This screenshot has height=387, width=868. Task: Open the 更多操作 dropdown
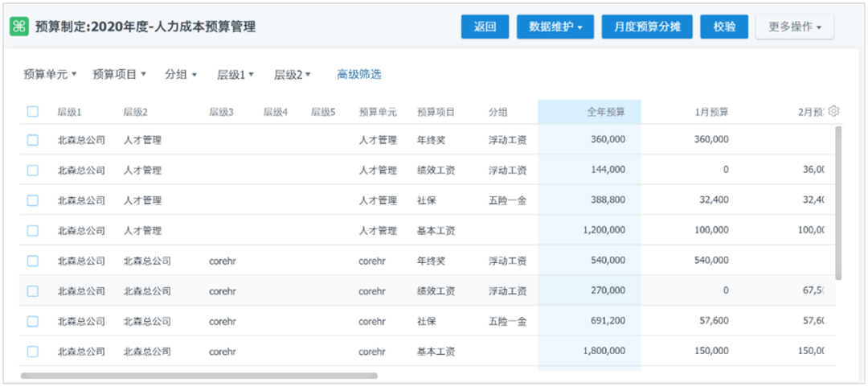click(794, 27)
